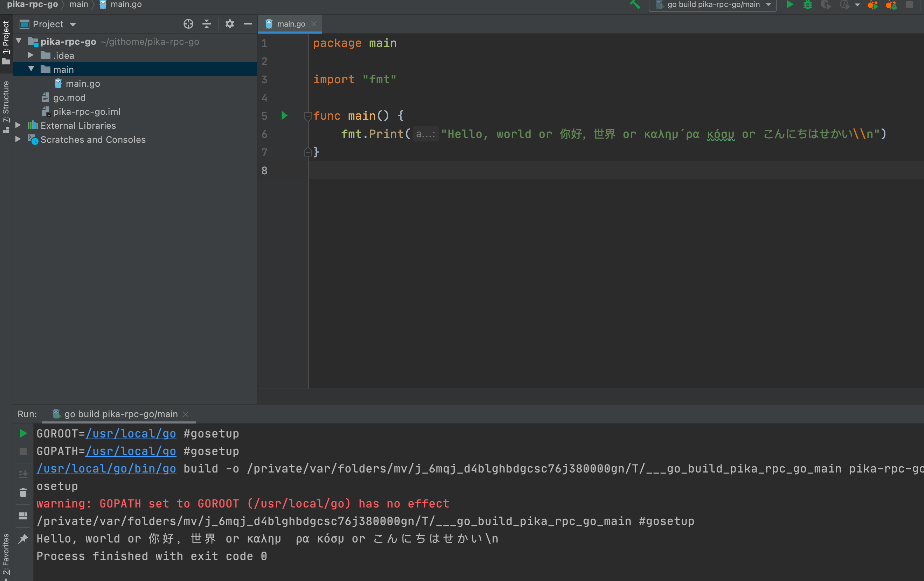Pin the Run tab with pin icon
Screen dimensions: 924x581
23,539
